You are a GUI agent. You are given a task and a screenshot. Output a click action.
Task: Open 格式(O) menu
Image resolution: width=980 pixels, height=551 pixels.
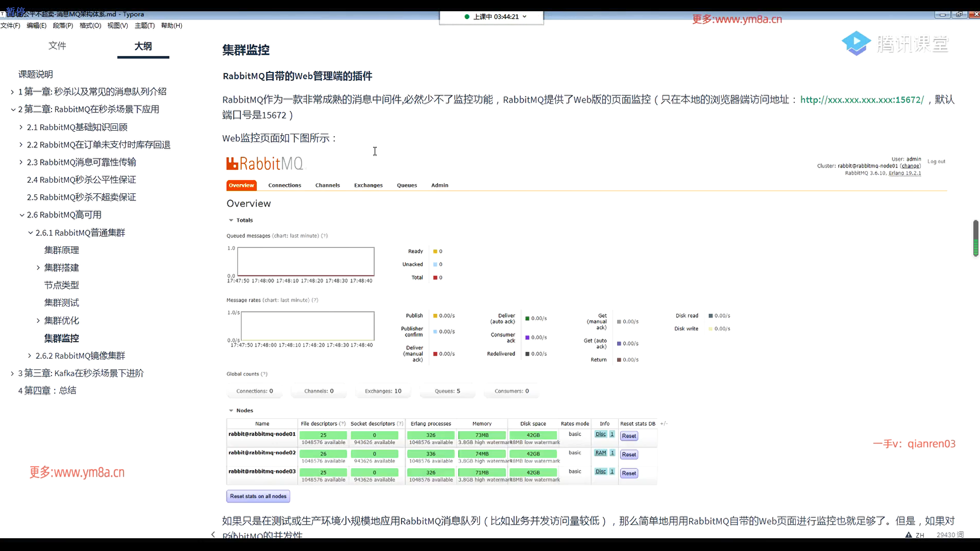click(x=90, y=26)
